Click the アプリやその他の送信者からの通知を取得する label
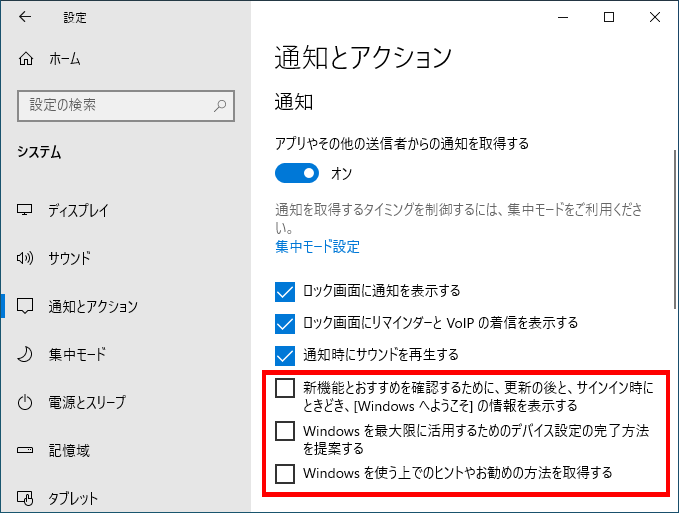The height and width of the screenshot is (513, 679). [402, 143]
